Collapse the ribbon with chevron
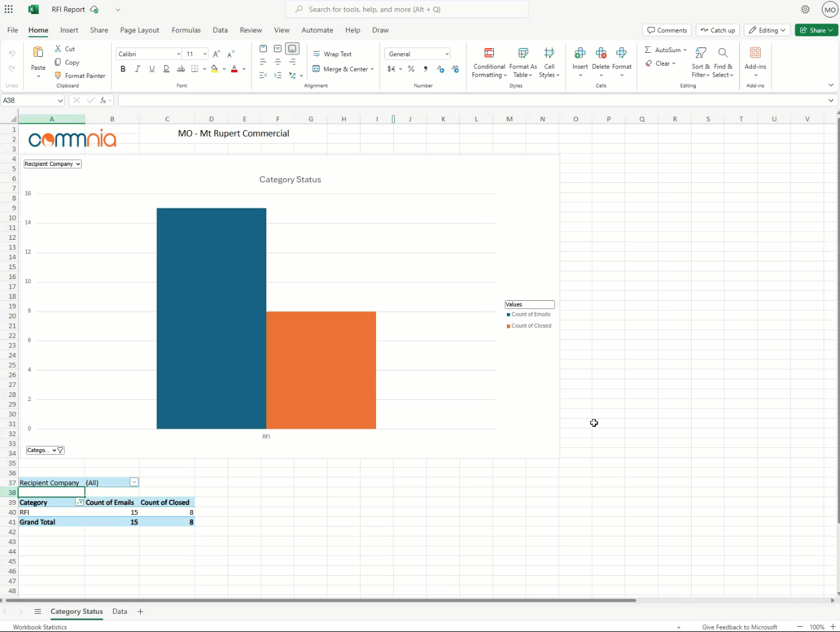Image resolution: width=840 pixels, height=632 pixels. coord(831,85)
